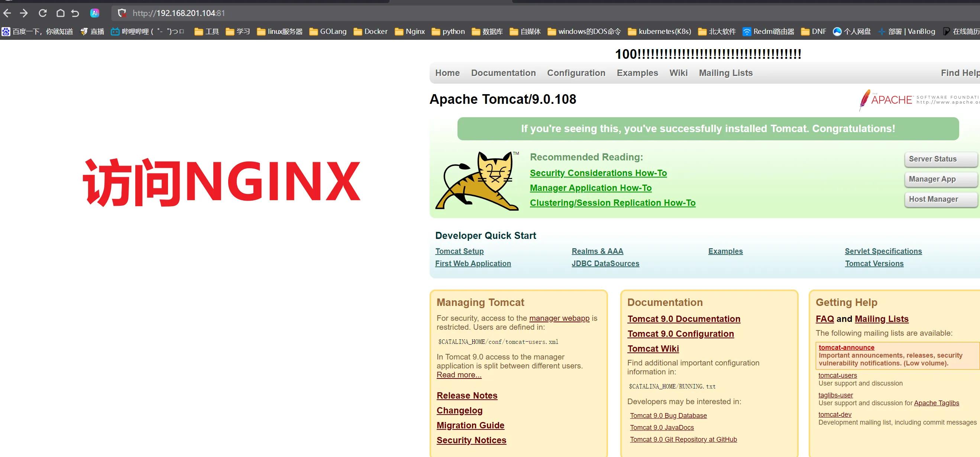This screenshot has height=457, width=980.
Task: Click the browser back arrow
Action: [x=7, y=13]
